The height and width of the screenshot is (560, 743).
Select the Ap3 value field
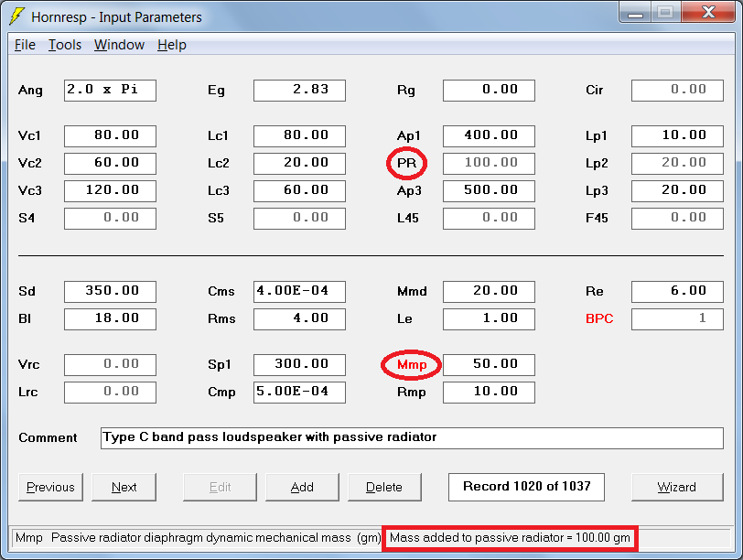489,191
